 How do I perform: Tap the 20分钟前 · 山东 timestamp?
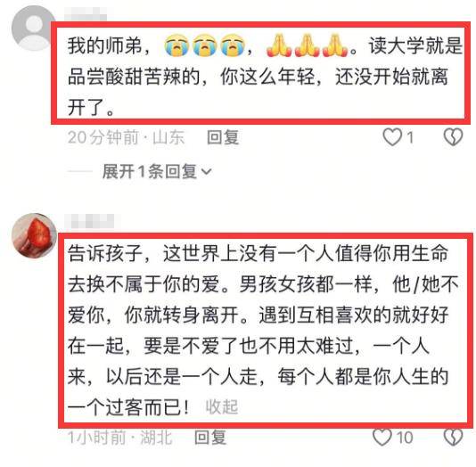[126, 137]
